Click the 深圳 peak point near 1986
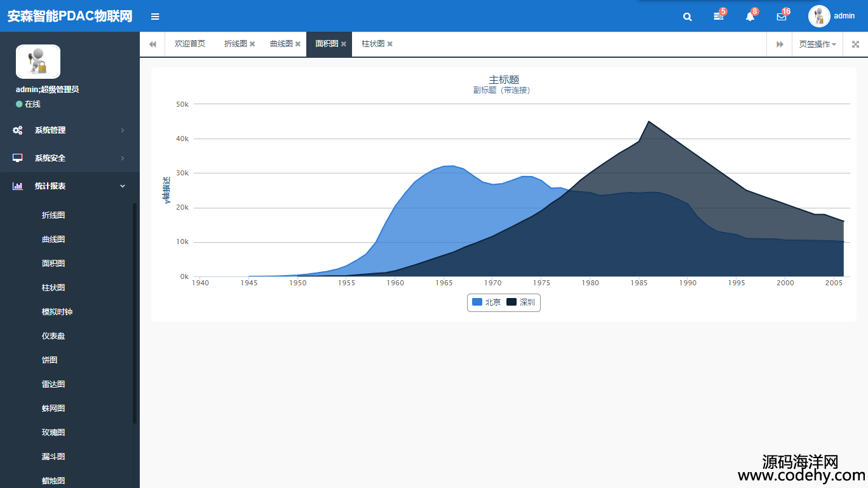The image size is (868, 488). [x=649, y=121]
